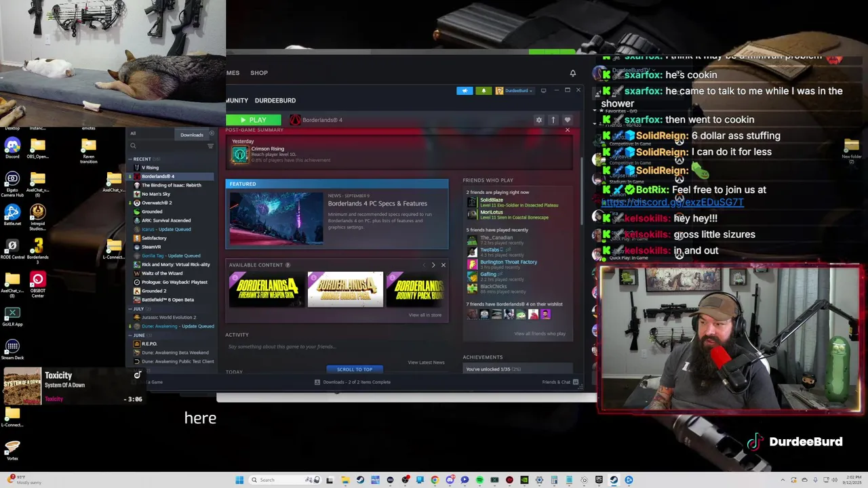
Task: Favorite Borderlands 4 with the heart icon
Action: (568, 120)
